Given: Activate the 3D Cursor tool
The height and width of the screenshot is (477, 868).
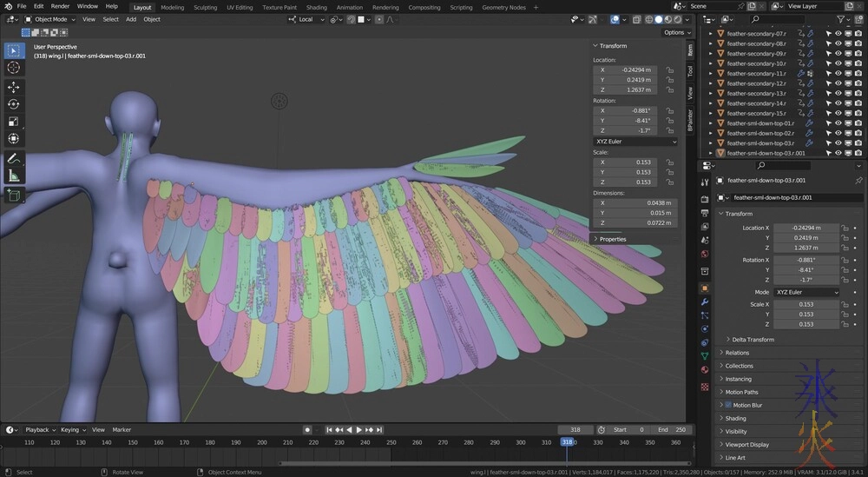Looking at the screenshot, I should click(14, 68).
